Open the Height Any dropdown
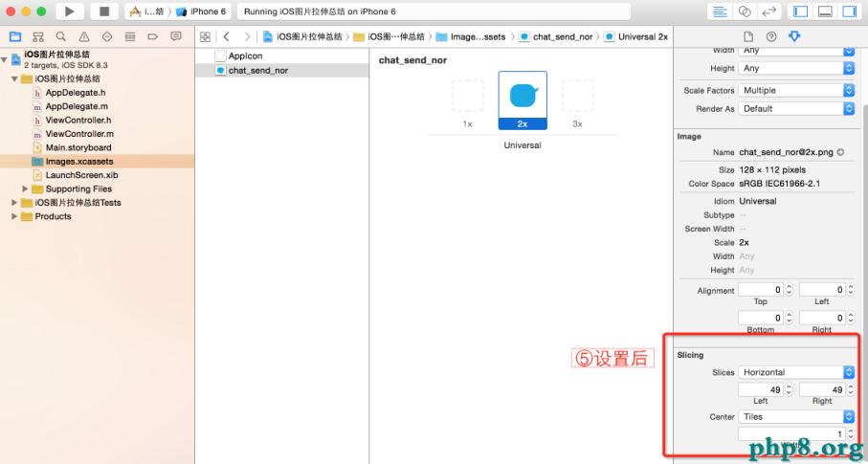The width and height of the screenshot is (868, 464). point(796,68)
